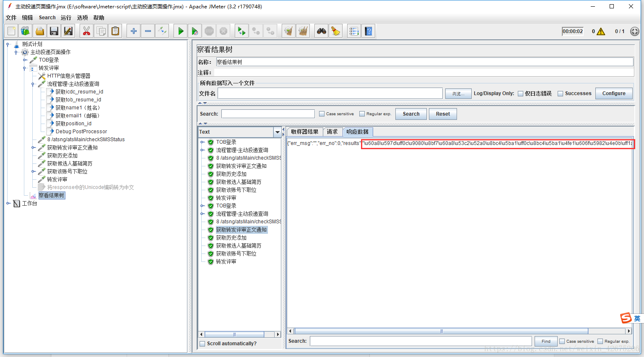This screenshot has height=357, width=644.
Task: Switch to 请求 tab
Action: tap(332, 132)
